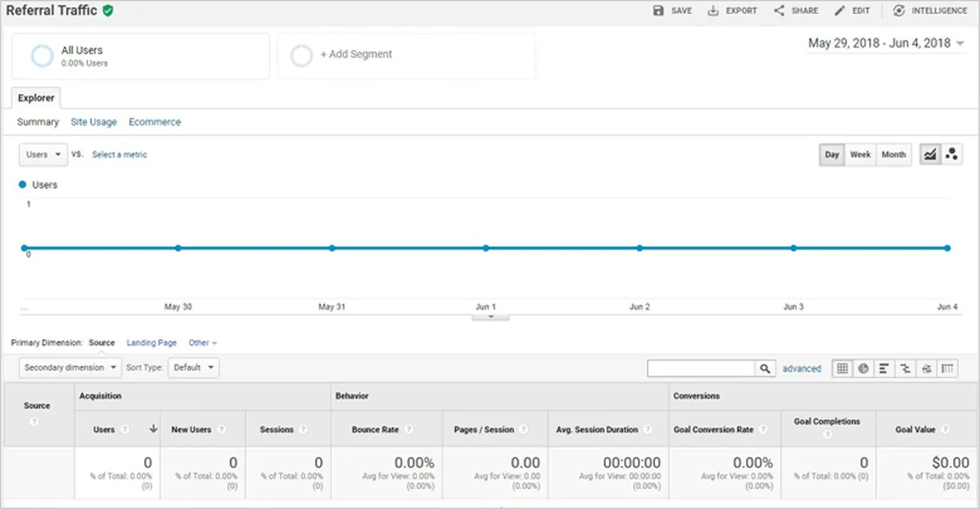This screenshot has width=980, height=509.
Task: Click the $0.00 Goal Value total
Action: (951, 462)
